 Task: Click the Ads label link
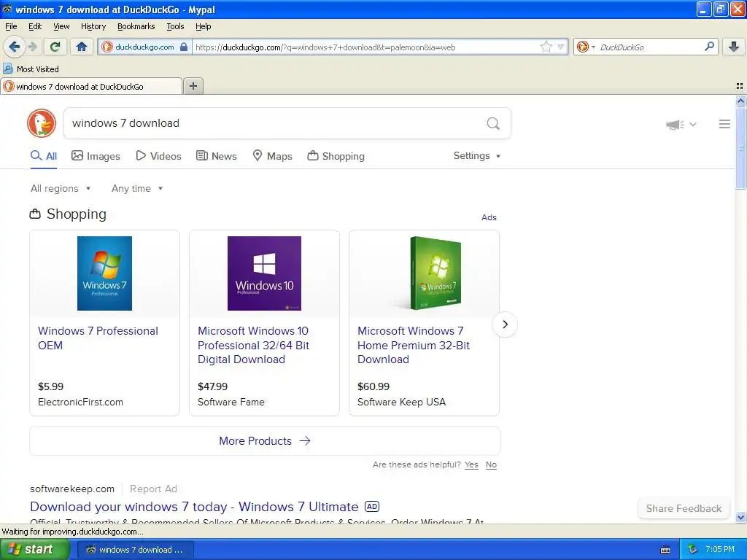tap(489, 217)
